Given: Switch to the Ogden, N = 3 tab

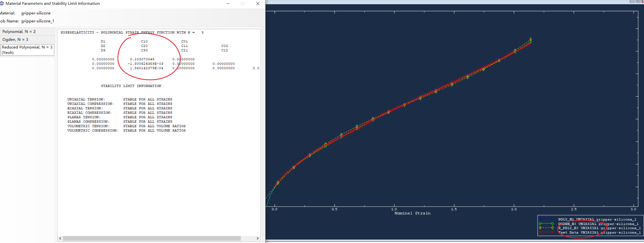Looking at the screenshot, I should click(x=15, y=39).
